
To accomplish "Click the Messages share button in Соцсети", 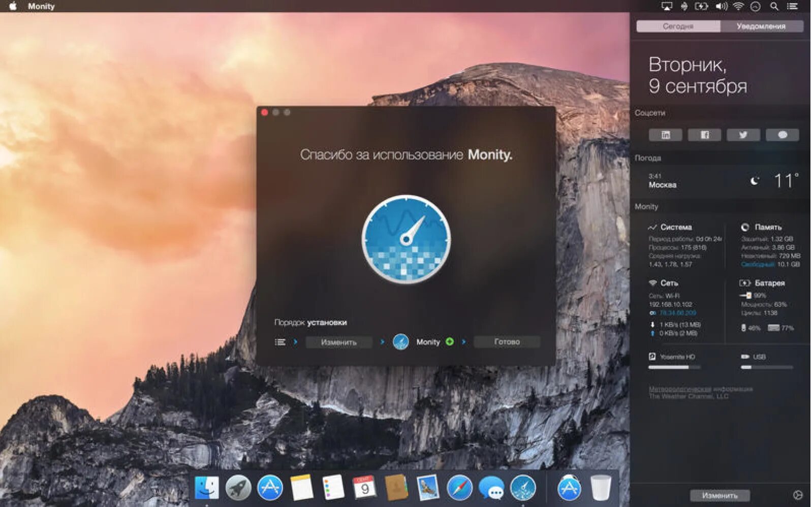I will tap(782, 135).
